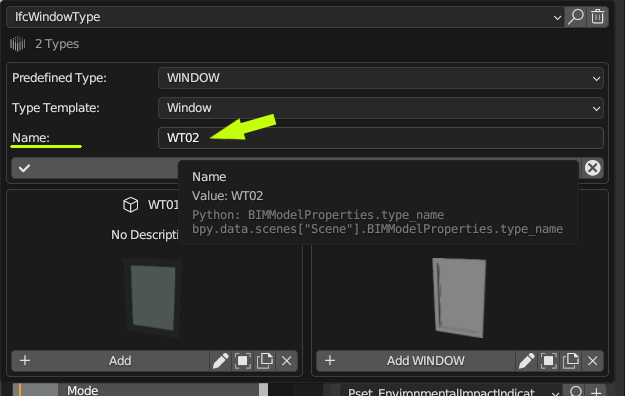Add an occurrence of WT01 type

[x=110, y=361]
